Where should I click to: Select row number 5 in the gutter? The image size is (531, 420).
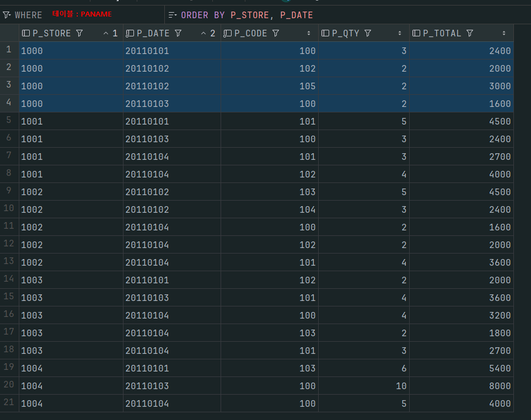(9, 120)
